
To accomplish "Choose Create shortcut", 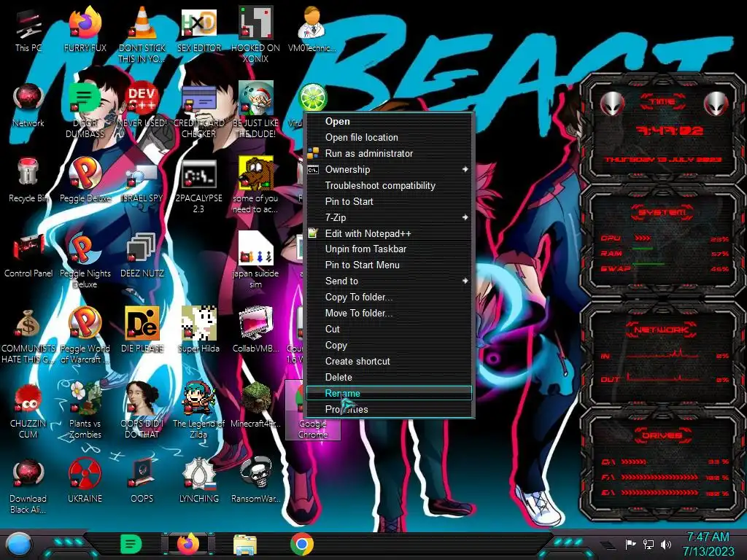I will click(x=390, y=361).
